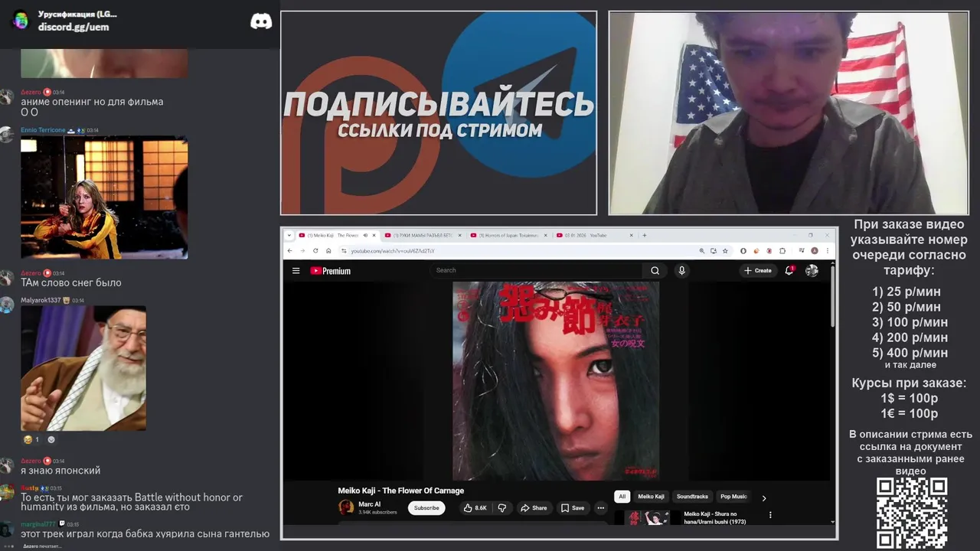Image resolution: width=980 pixels, height=551 pixels.
Task: Open the browser zoom magnifier icon
Action: pyautogui.click(x=702, y=250)
